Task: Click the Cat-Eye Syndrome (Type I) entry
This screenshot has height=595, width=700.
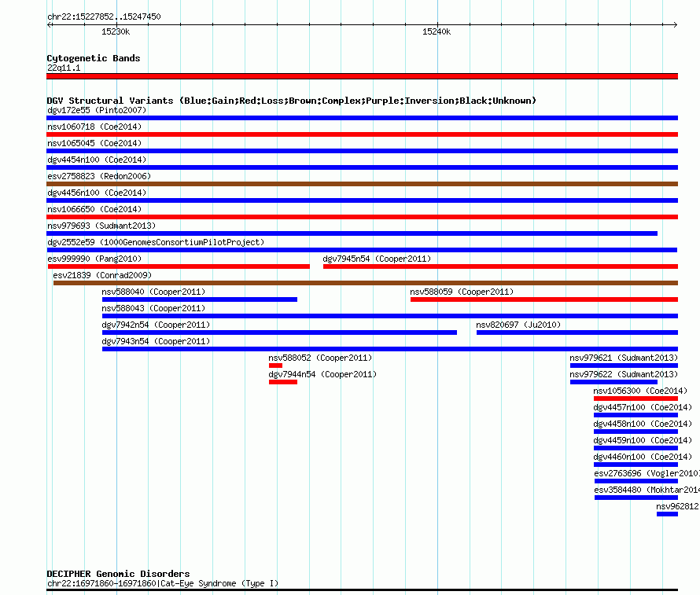Action: point(163,583)
